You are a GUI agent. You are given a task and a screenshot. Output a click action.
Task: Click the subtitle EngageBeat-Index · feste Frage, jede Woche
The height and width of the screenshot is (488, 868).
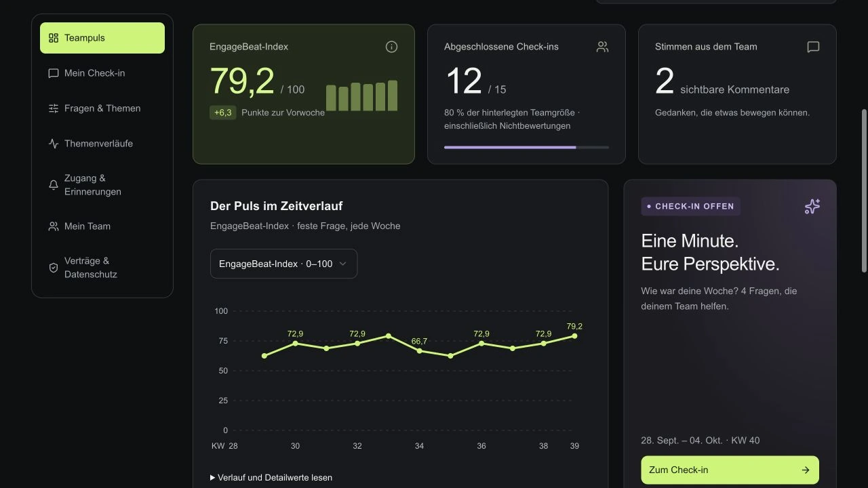[x=305, y=226]
